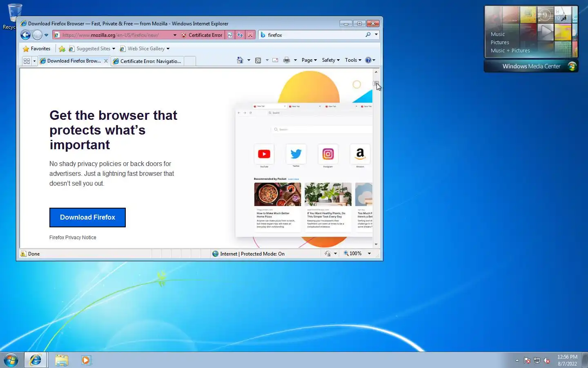Image resolution: width=588 pixels, height=368 pixels.
Task: Open the Firefox Privacy Notice link
Action: pos(73,238)
